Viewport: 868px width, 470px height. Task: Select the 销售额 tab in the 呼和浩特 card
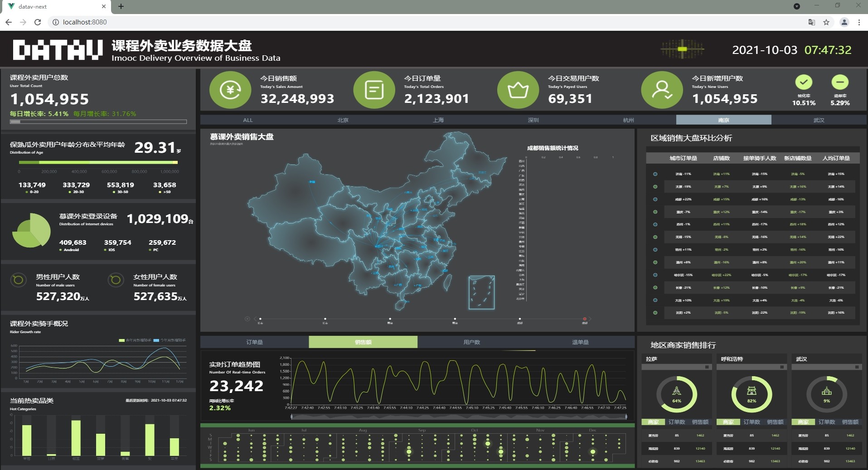pos(775,422)
